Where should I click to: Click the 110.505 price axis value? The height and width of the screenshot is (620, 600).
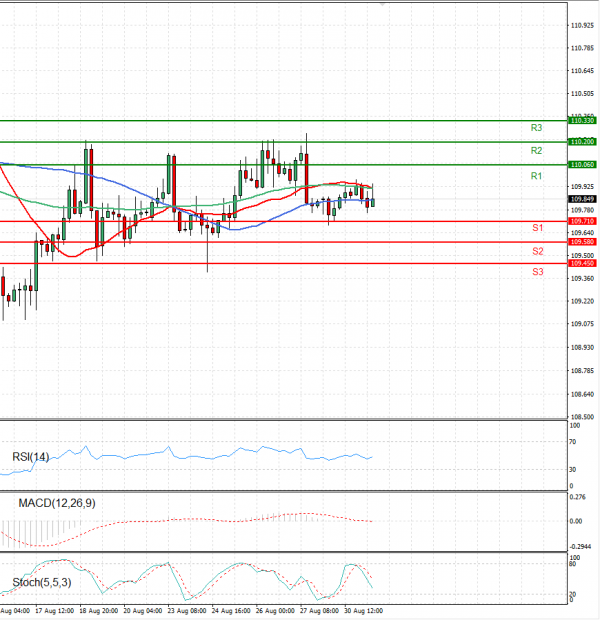click(x=582, y=94)
